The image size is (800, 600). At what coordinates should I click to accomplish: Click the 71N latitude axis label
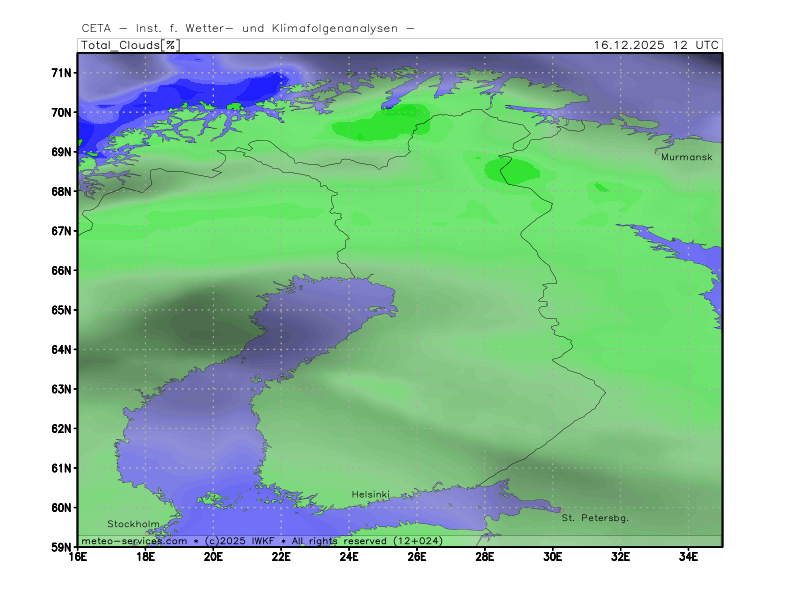(x=62, y=73)
